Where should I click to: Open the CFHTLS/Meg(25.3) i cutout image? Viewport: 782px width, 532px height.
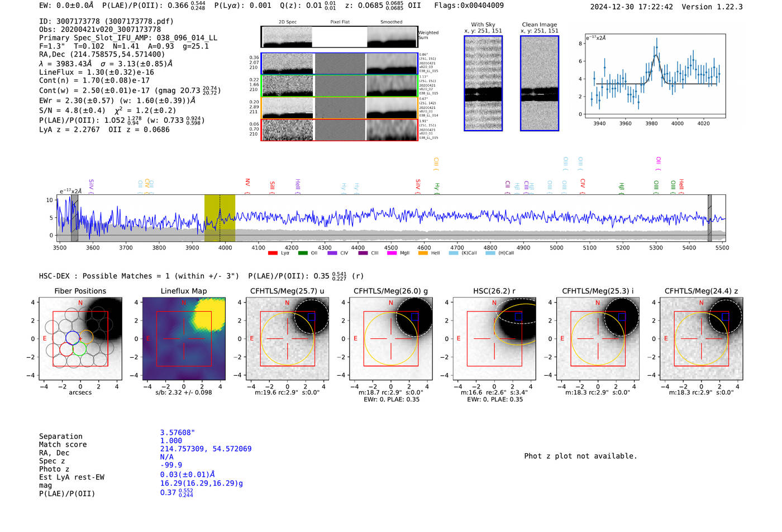(x=598, y=338)
